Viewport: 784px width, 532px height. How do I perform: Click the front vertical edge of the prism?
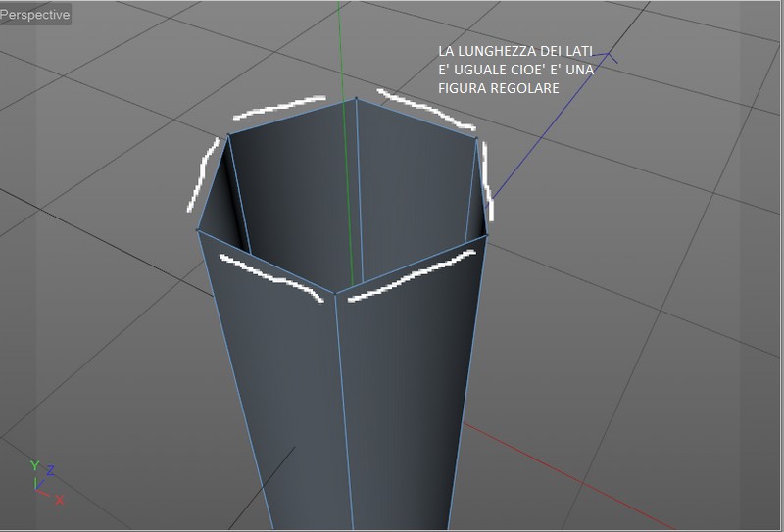coord(344,410)
